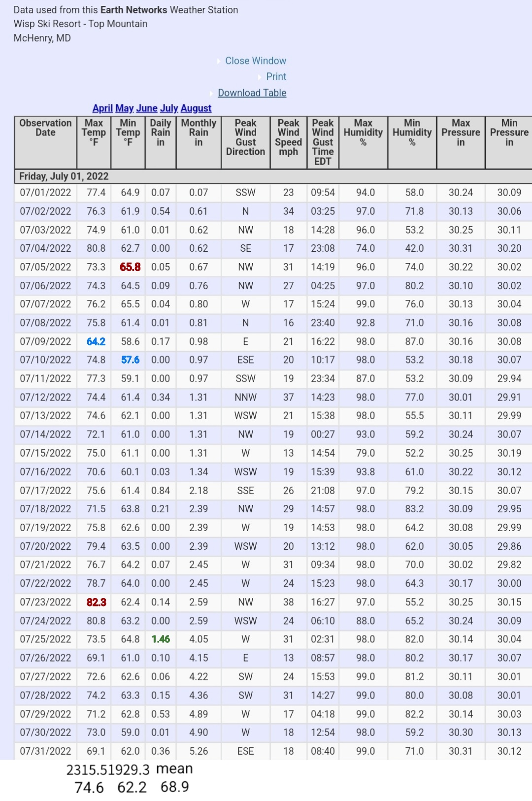Click the gust time cell 03:25
The width and height of the screenshot is (532, 801).
(x=323, y=211)
